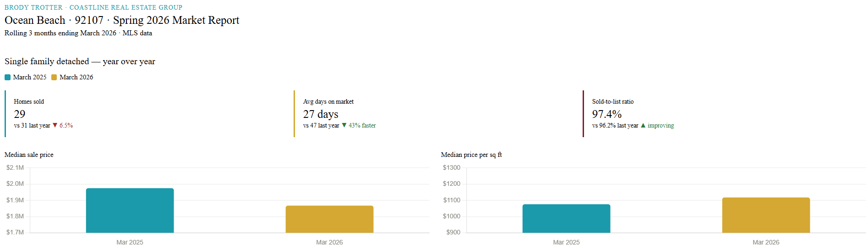Select the 27 days average market value
This screenshot has height=250, width=868.
[321, 114]
